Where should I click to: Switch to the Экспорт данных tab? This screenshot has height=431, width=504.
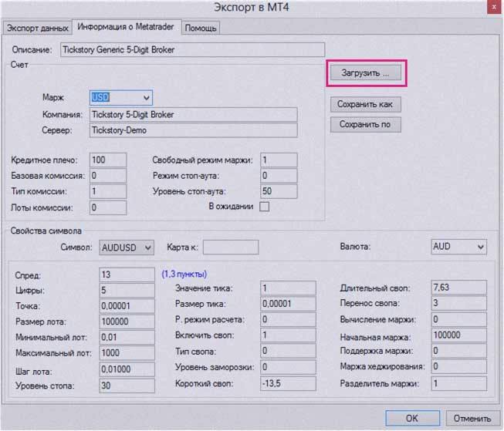click(37, 28)
